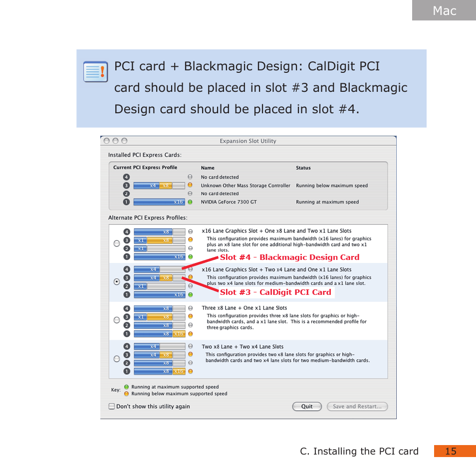Click 'Current PCI Express Profile' header
Image resolution: width=476 pixels, height=476 pixels.
click(x=145, y=168)
